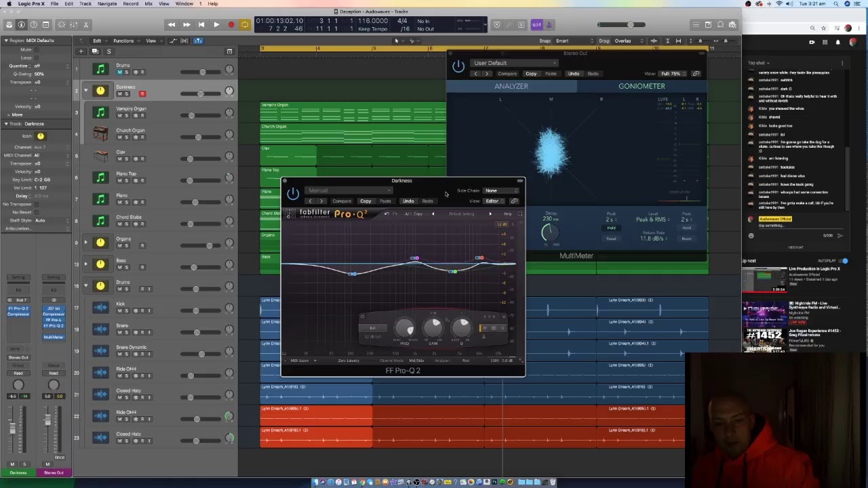Open the List Editors icon in control bar
The width and height of the screenshot is (868, 488).
point(696,24)
